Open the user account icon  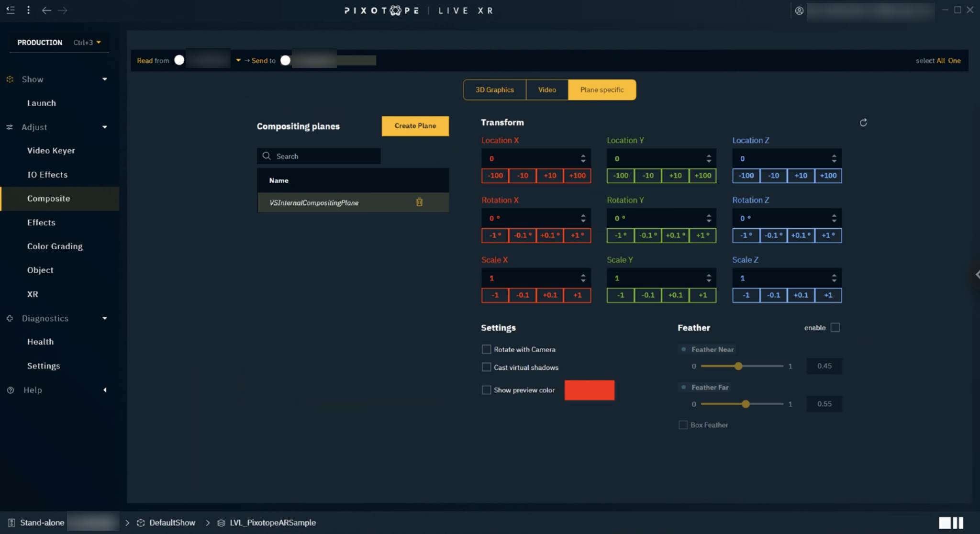coord(799,11)
